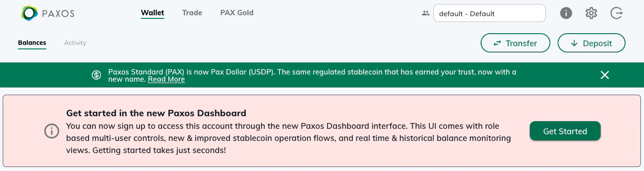Screen dimensions: 644x171
Task: Click the dollar coin icon in green banner
Action: point(96,75)
